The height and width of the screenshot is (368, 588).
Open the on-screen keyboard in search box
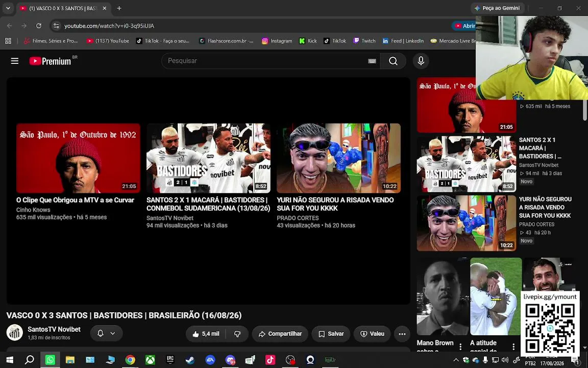click(372, 61)
